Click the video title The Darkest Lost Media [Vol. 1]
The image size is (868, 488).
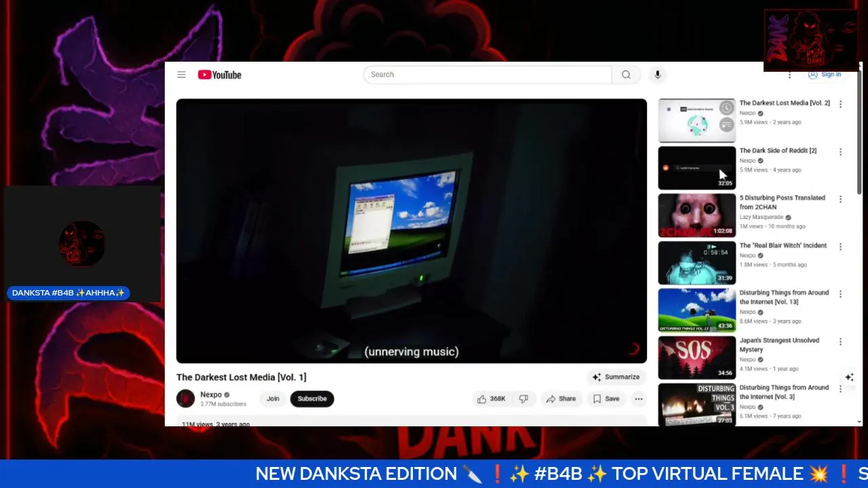coord(241,377)
